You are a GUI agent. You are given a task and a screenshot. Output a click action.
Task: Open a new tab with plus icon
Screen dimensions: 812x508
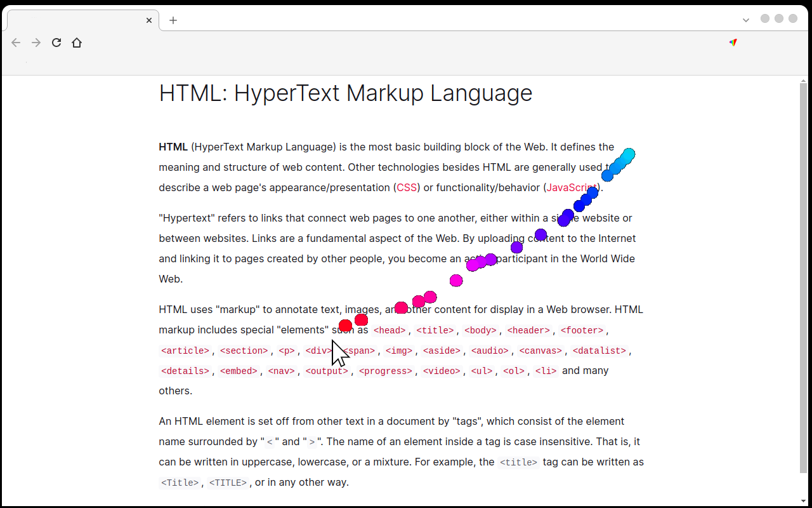pos(173,20)
